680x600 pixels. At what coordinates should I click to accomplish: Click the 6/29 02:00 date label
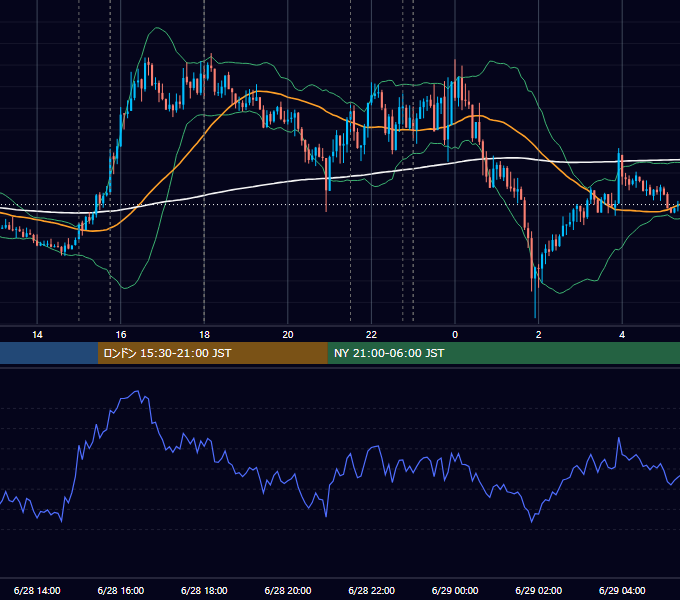538,590
